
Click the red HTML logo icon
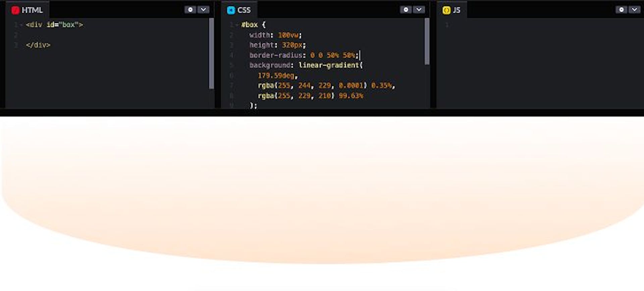[x=15, y=10]
